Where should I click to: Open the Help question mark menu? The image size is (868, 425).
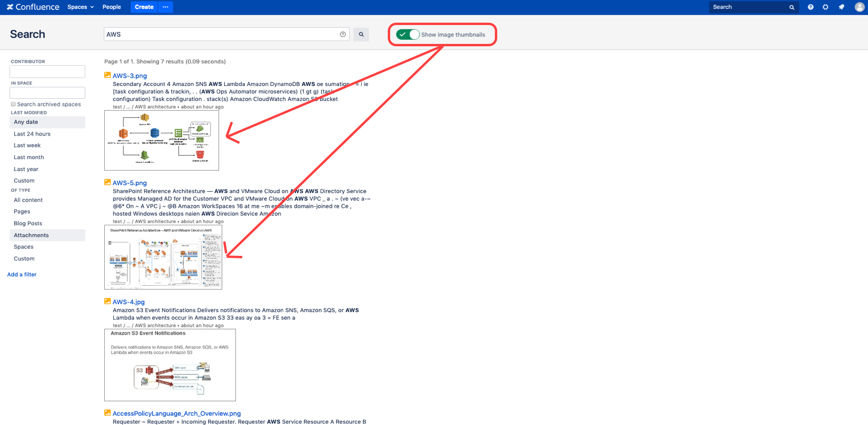[810, 7]
